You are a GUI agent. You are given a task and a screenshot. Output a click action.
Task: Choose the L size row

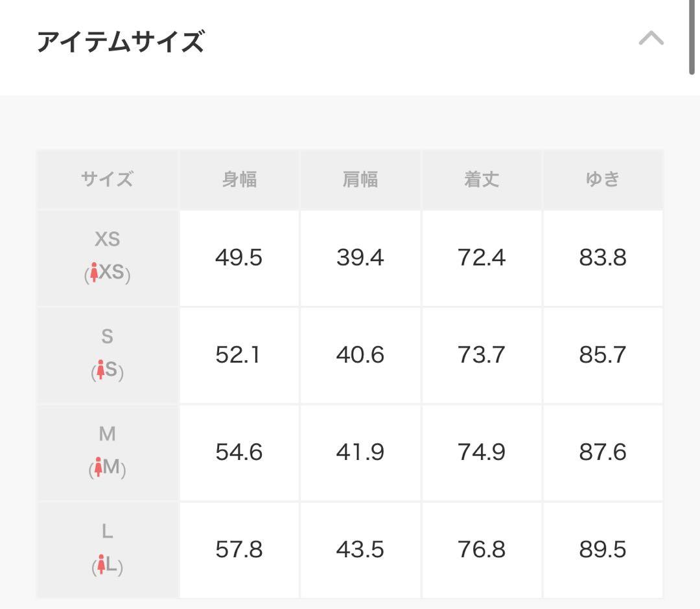coord(107,549)
